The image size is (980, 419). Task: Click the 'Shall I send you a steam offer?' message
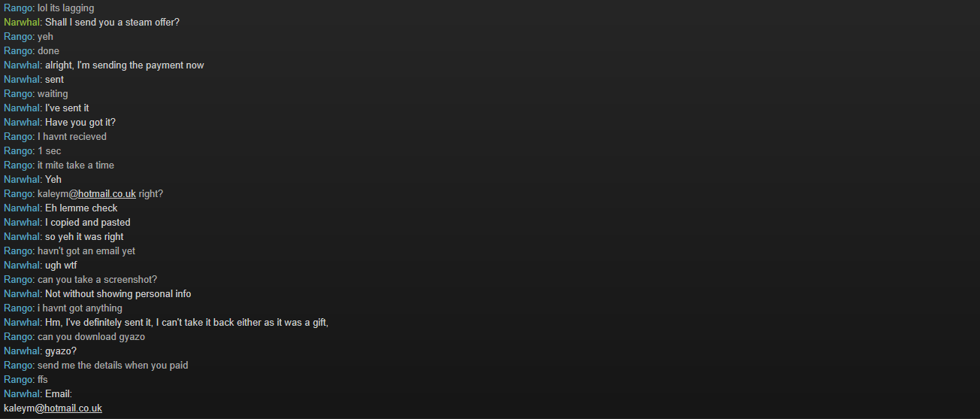click(x=112, y=23)
